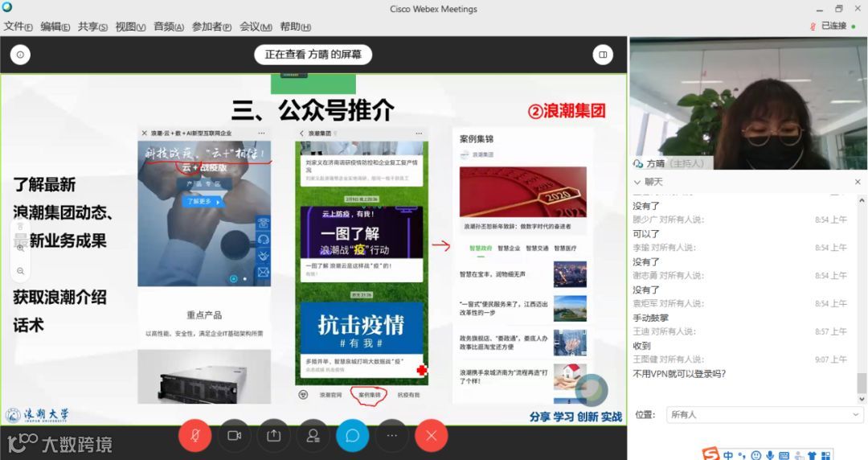The height and width of the screenshot is (460, 868).
Task: Click chat message 可以了
Action: (x=646, y=234)
